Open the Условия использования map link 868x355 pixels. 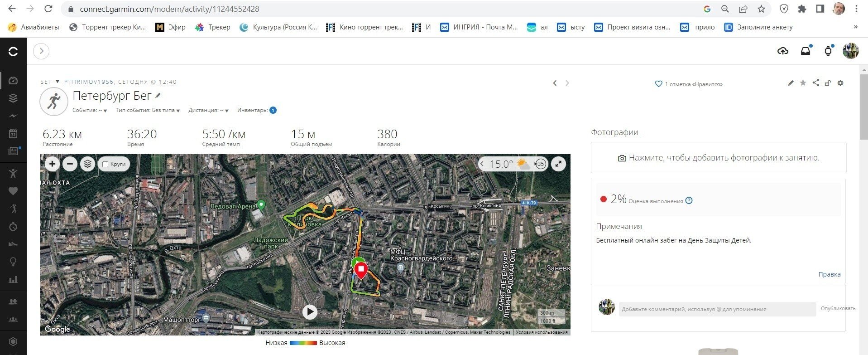tap(542, 332)
